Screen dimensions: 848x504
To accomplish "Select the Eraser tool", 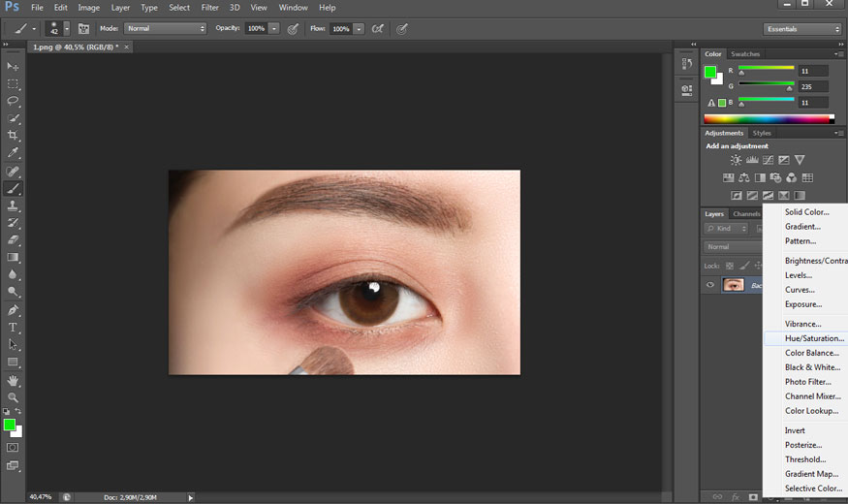I will point(13,239).
